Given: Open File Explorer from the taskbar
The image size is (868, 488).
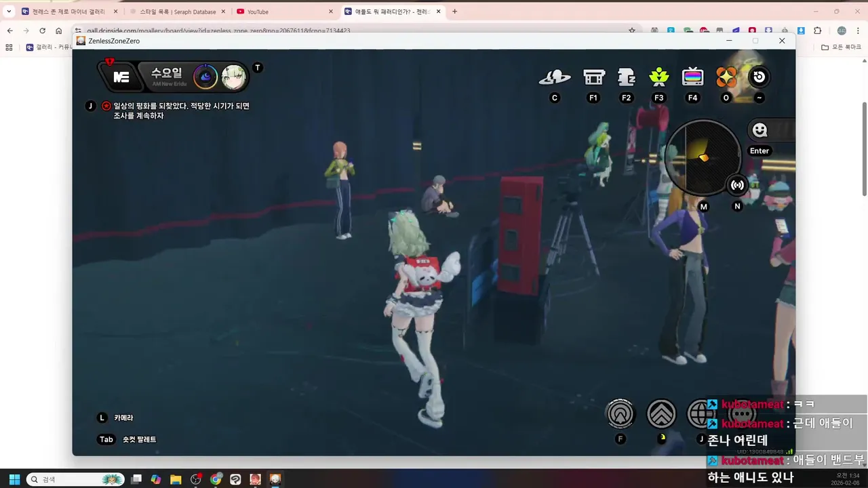Looking at the screenshot, I should point(176,479).
